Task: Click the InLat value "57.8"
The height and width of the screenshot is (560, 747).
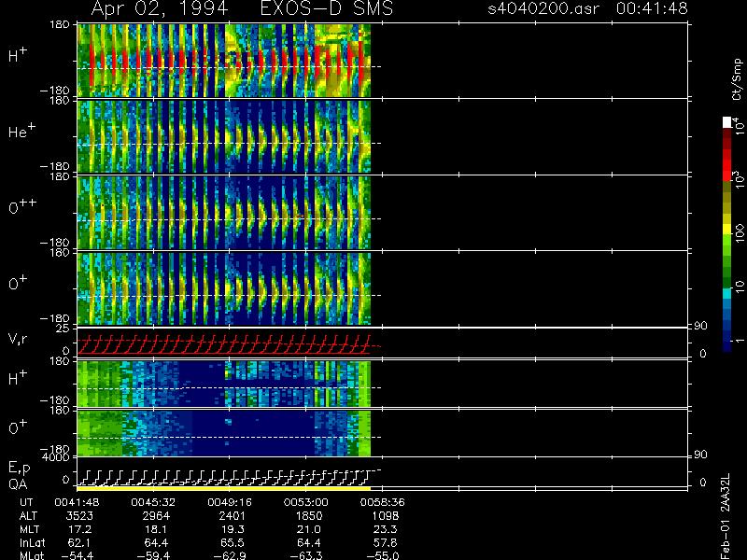Action: point(385,543)
